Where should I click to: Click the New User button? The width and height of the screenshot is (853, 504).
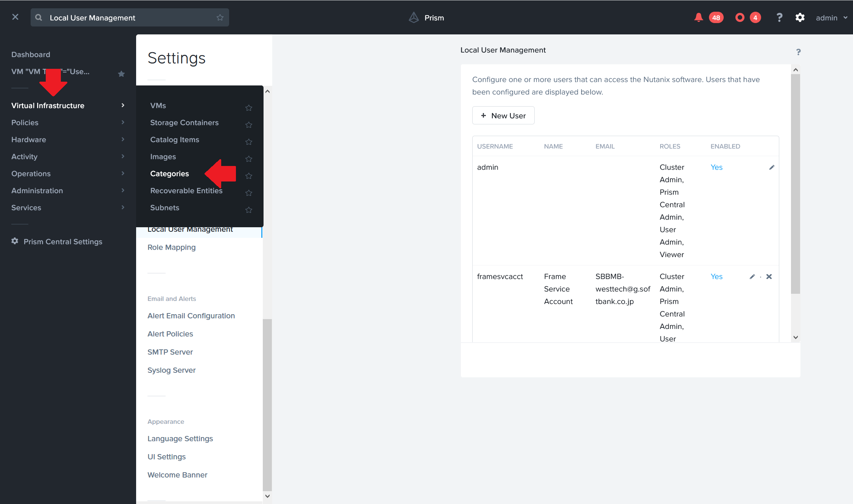tap(503, 115)
